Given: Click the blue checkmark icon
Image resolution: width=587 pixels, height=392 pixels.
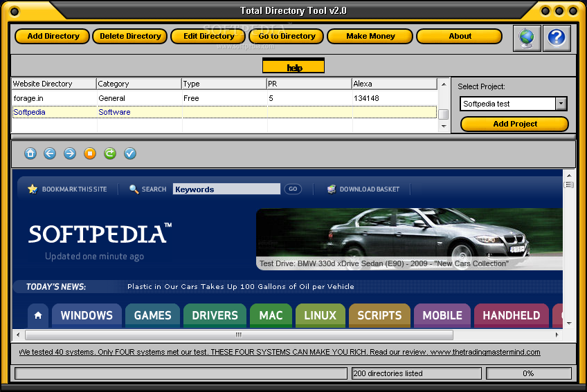Looking at the screenshot, I should pos(130,153).
